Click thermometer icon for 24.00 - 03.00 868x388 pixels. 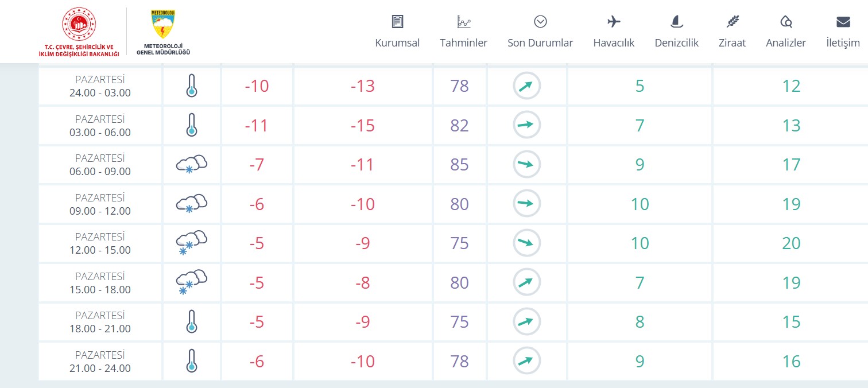point(191,86)
